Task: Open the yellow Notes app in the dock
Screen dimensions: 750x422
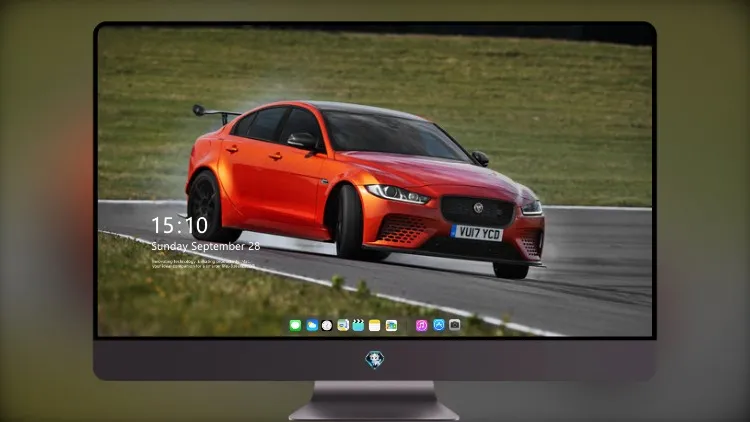Action: point(375,325)
